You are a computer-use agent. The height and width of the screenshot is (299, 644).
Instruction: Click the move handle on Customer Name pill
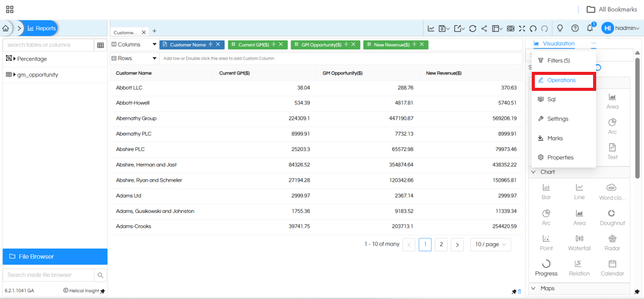click(x=211, y=44)
